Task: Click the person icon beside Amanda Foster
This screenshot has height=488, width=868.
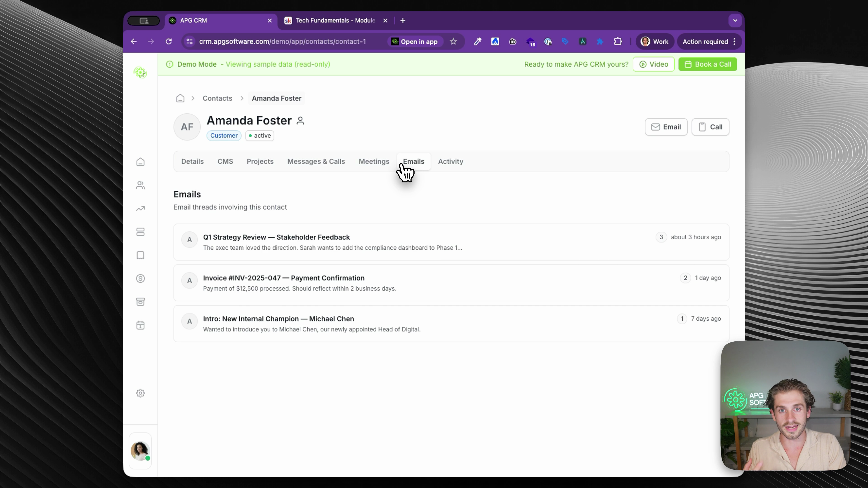Action: coord(300,121)
